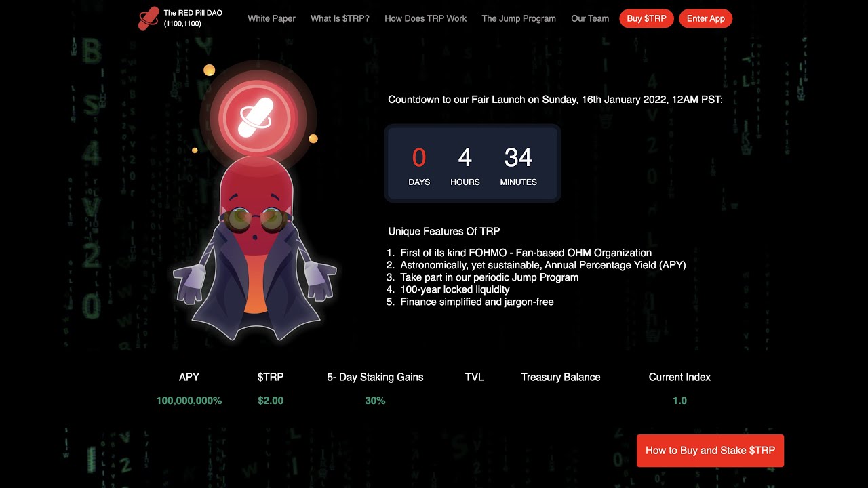This screenshot has width=868, height=488.
Task: Click the Current Index label
Action: point(679,377)
